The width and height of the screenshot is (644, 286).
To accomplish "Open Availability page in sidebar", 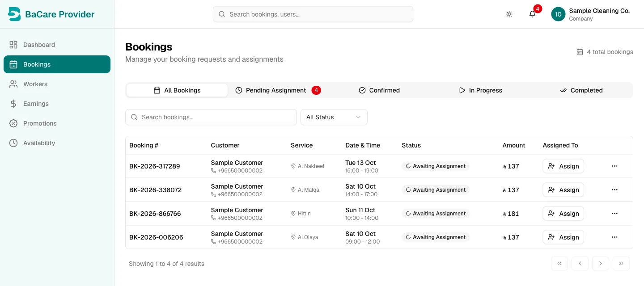I will tap(57, 143).
